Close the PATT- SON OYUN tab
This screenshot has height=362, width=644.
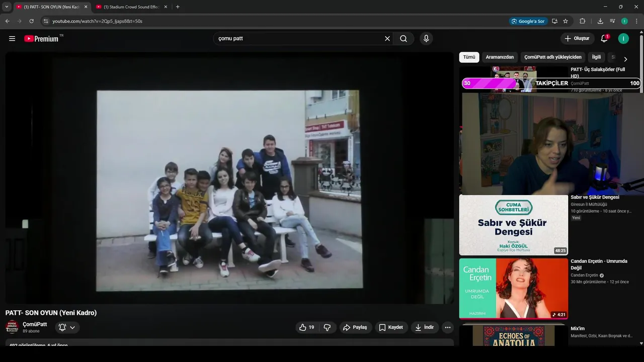coord(86,7)
